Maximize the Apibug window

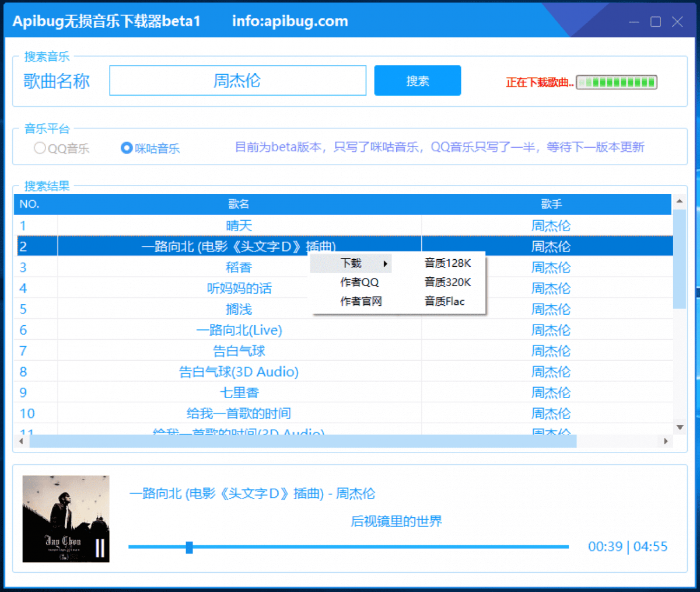(656, 22)
